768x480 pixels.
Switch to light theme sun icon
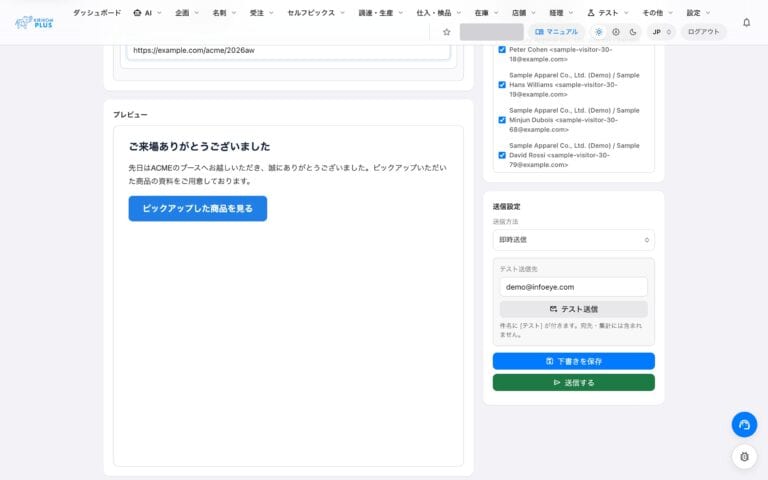[x=599, y=32]
